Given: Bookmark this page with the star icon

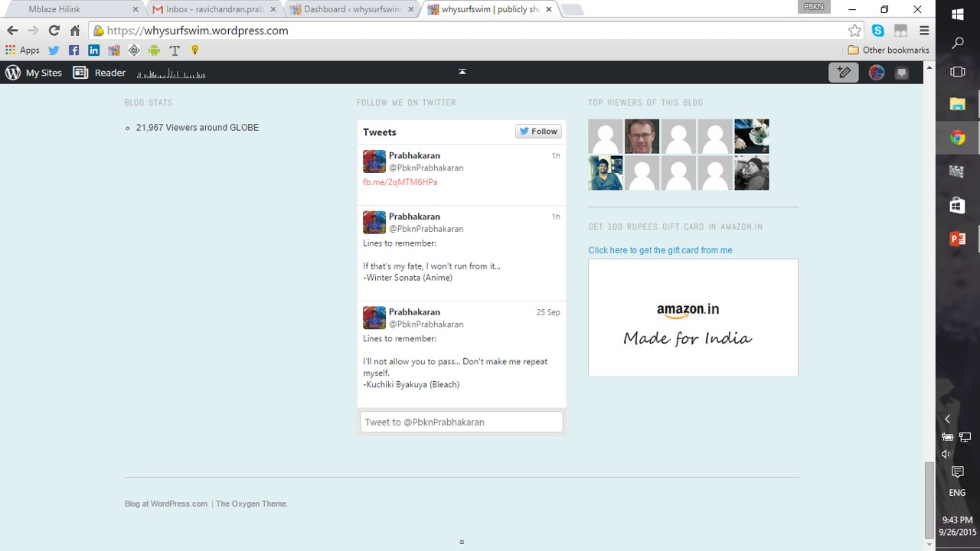Looking at the screenshot, I should [x=854, y=31].
